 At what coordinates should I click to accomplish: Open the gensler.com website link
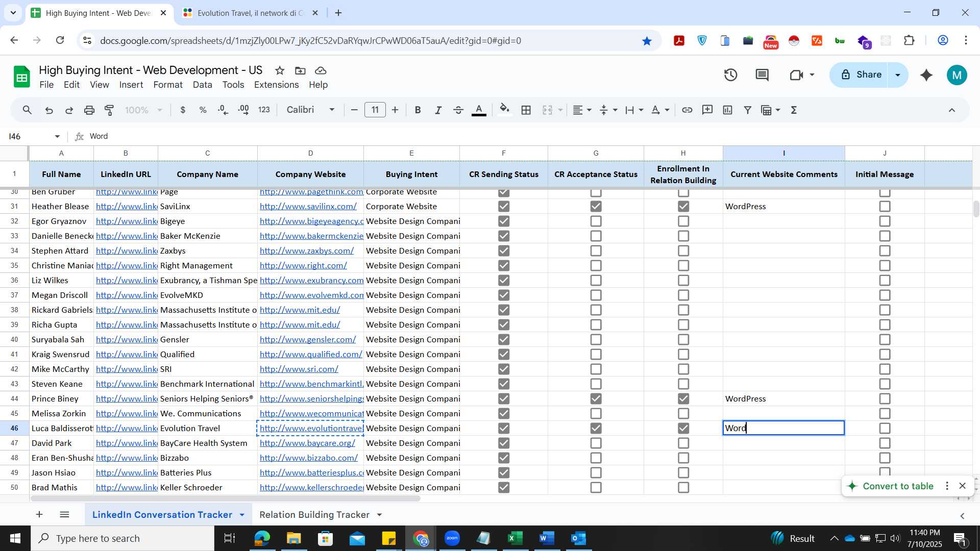pyautogui.click(x=308, y=340)
